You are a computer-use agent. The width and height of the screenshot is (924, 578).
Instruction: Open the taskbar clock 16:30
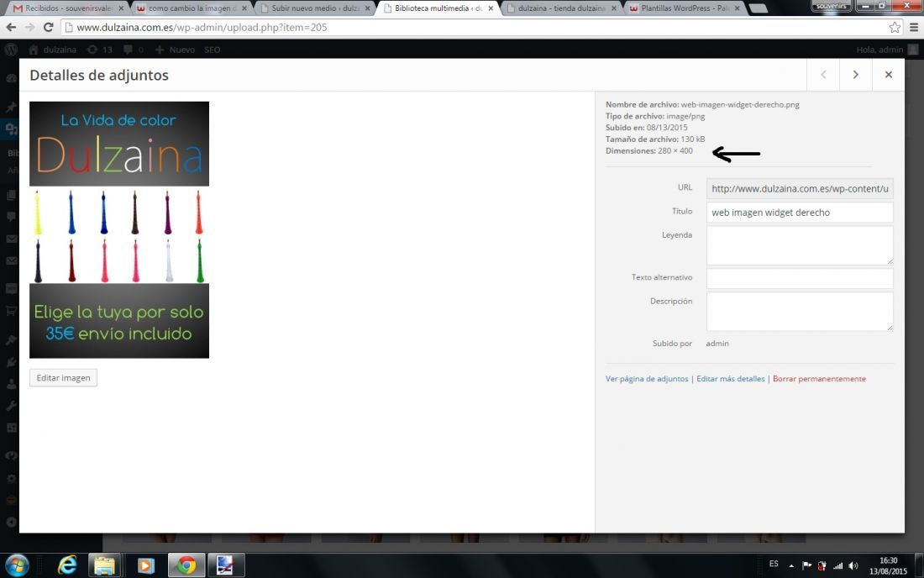pyautogui.click(x=888, y=565)
